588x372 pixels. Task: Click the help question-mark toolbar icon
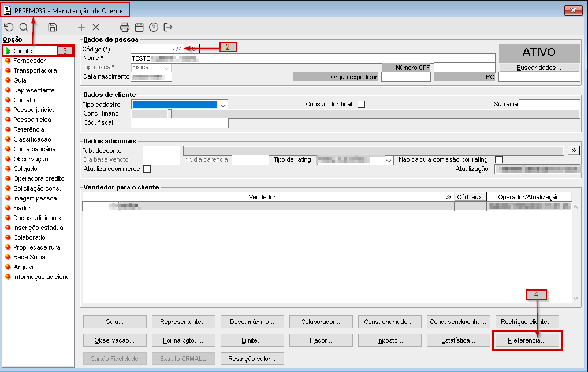pyautogui.click(x=154, y=27)
